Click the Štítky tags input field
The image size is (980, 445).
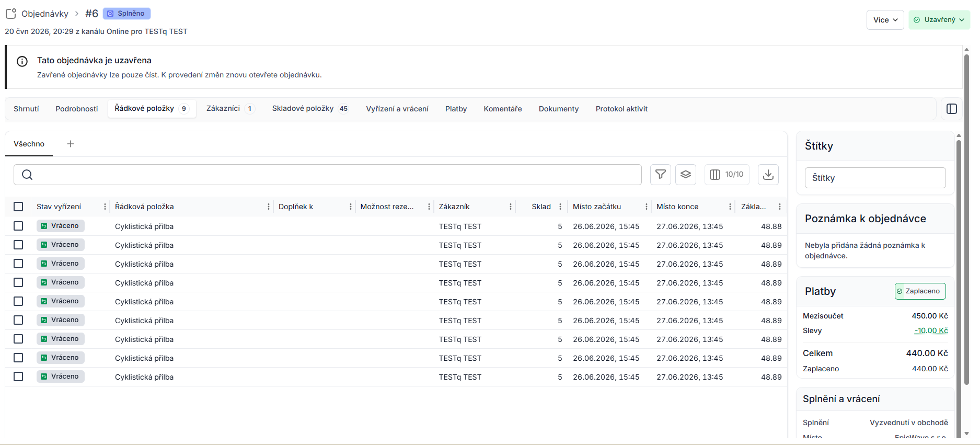[x=875, y=178]
